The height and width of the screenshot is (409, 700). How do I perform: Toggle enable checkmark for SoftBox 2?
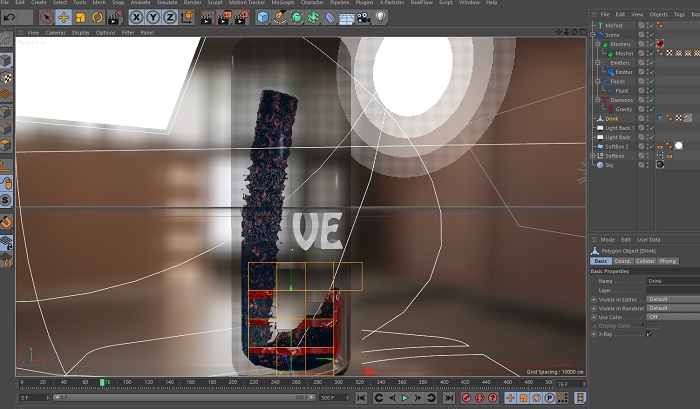651,146
